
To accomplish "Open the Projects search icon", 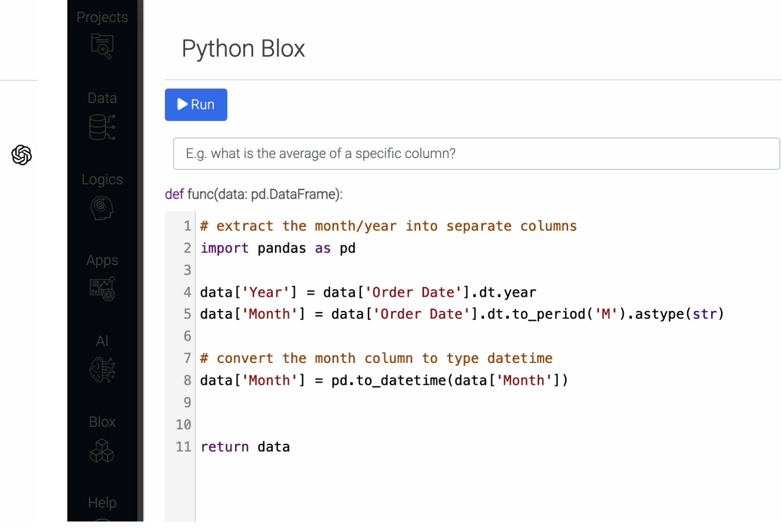I will pos(102,46).
